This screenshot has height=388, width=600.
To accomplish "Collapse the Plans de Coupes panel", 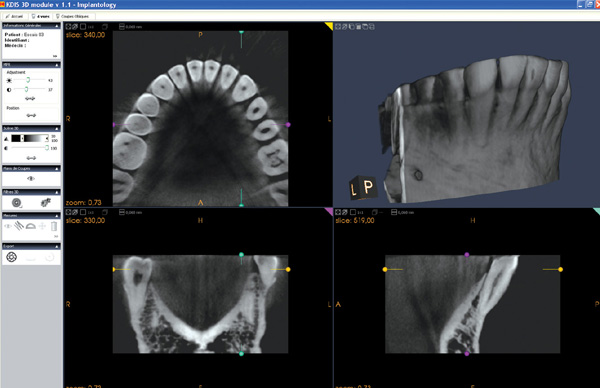I will 57,169.
